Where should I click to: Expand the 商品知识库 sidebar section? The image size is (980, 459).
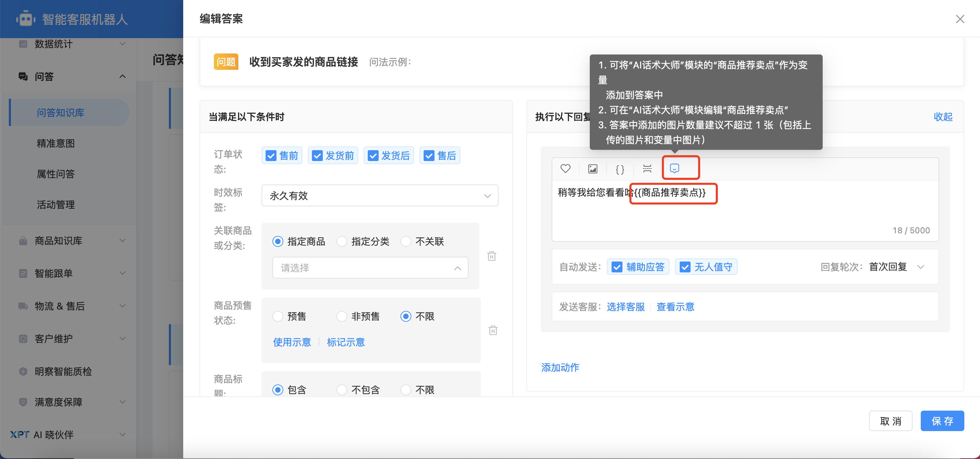click(x=123, y=241)
